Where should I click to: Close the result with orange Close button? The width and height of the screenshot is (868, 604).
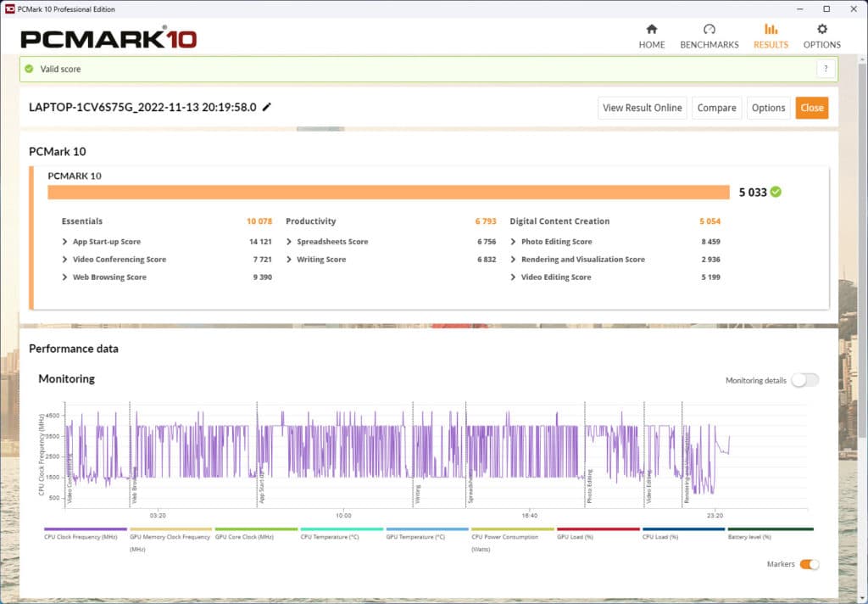click(x=811, y=108)
